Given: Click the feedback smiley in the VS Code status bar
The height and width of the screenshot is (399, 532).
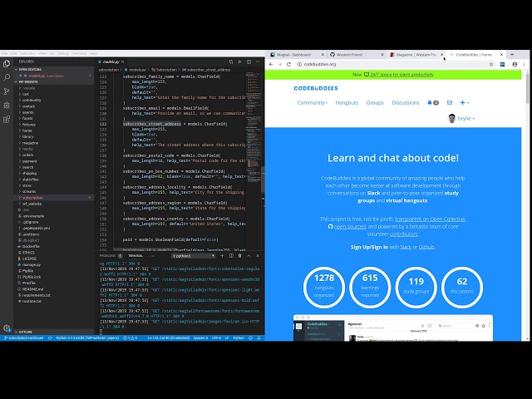Looking at the screenshot, I should pyautogui.click(x=251, y=338).
